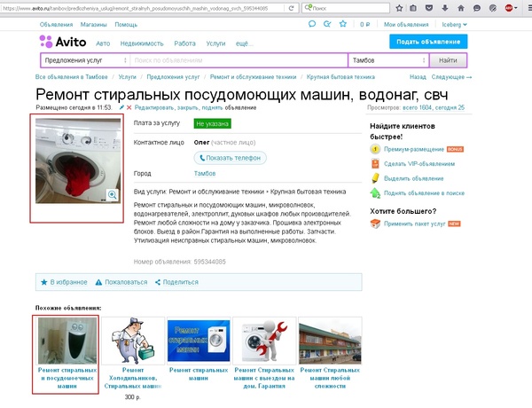The height and width of the screenshot is (408, 532).
Task: Open the Услуги section
Action: tap(215, 43)
